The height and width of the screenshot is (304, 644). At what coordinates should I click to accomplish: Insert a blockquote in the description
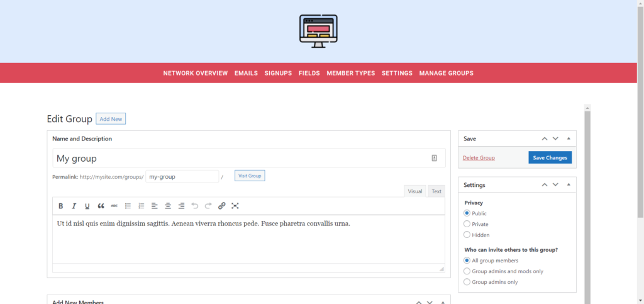click(x=101, y=206)
